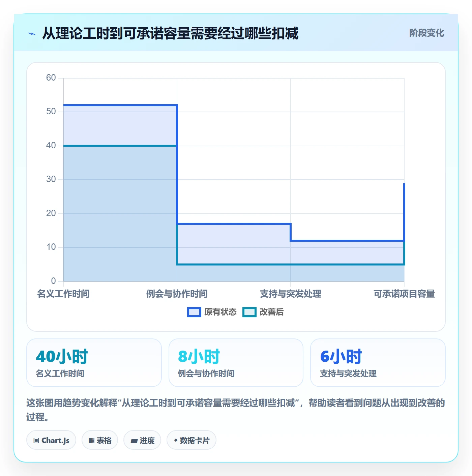472x476 pixels.
Task: Click the teal 改善后 legend color box
Action: (249, 312)
